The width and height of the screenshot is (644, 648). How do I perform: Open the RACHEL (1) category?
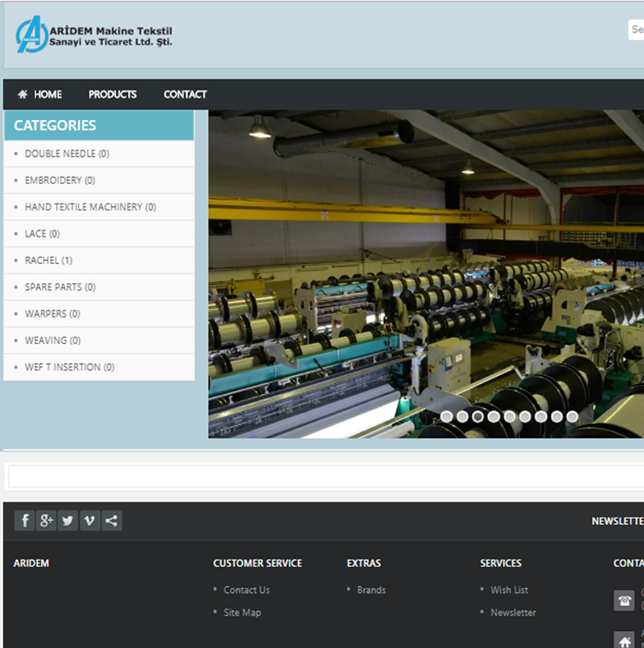48,260
